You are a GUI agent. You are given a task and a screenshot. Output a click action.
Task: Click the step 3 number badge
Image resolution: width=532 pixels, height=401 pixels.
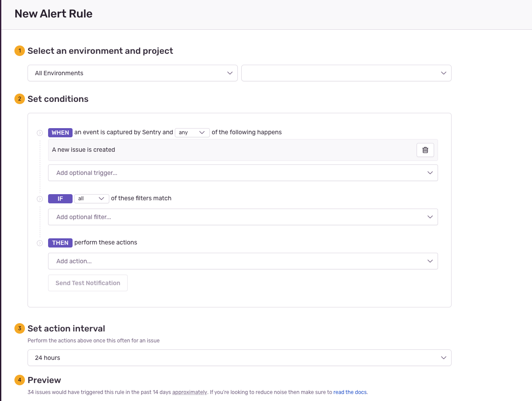[19, 328]
